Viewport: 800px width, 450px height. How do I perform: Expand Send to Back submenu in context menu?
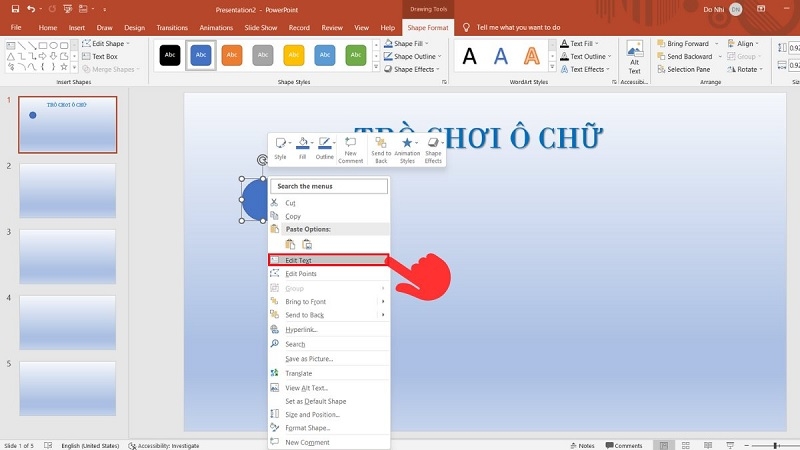point(329,315)
